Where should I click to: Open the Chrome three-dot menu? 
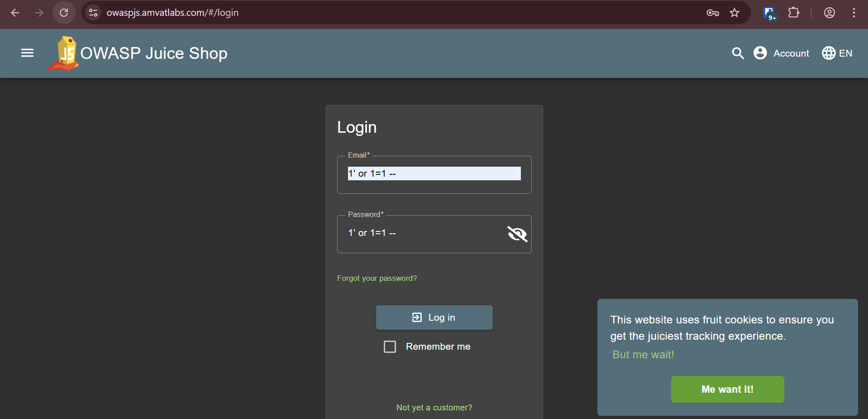click(854, 13)
